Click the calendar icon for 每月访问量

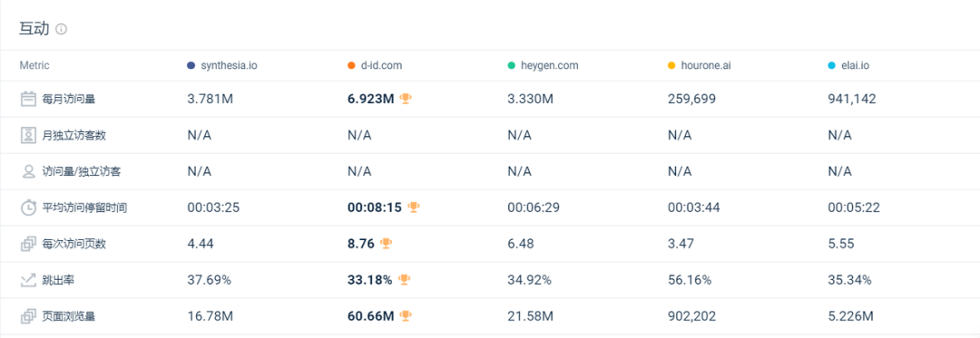coord(28,99)
